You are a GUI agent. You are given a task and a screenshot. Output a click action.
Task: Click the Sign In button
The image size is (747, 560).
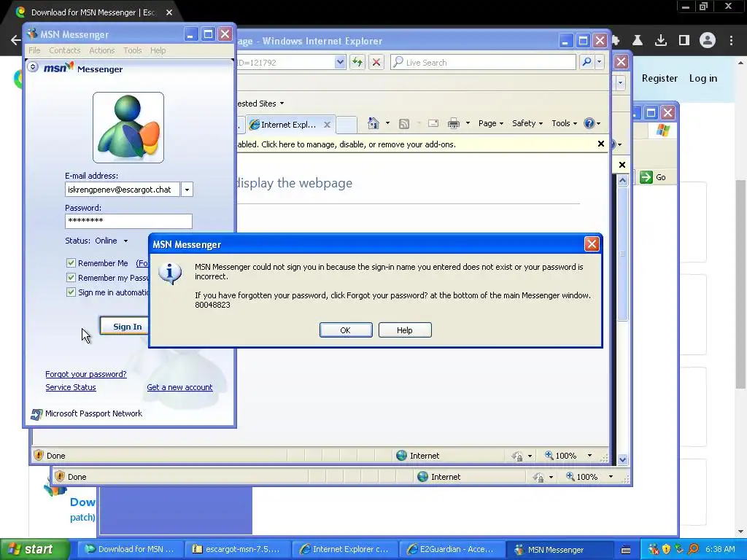[x=125, y=326]
